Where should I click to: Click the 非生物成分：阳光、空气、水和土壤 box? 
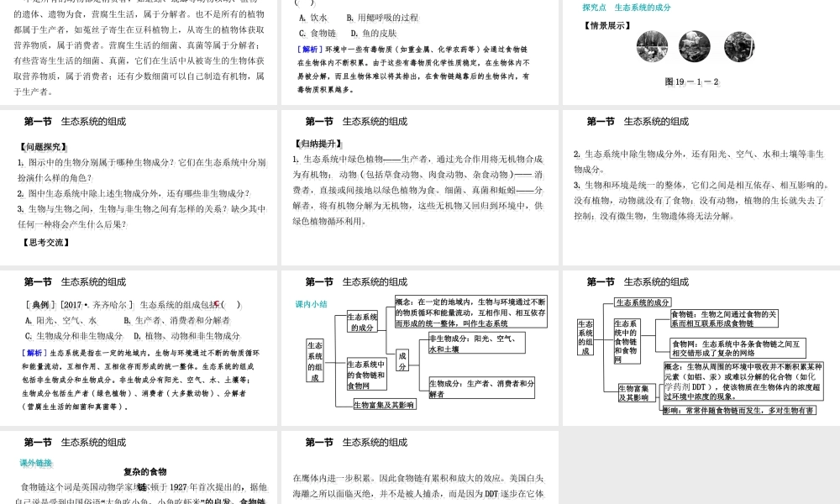click(x=477, y=344)
